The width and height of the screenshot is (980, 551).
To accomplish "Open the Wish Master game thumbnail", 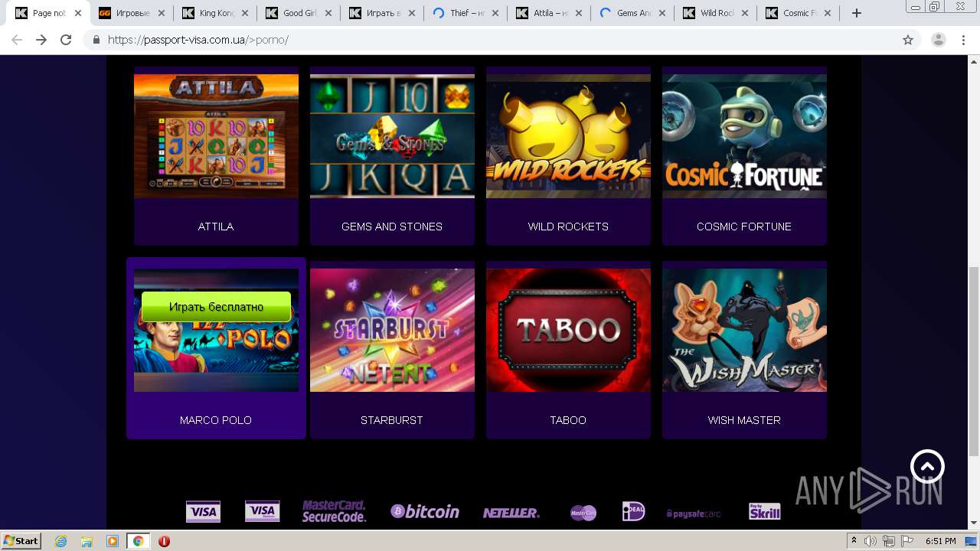I will pos(744,330).
